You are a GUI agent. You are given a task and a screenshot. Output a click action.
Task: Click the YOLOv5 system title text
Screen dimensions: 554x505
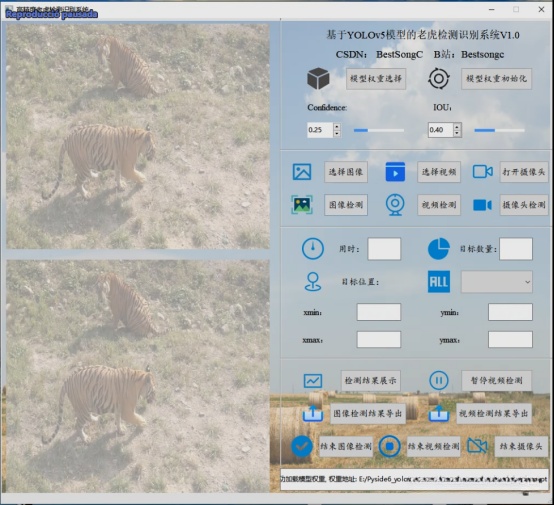coord(423,35)
